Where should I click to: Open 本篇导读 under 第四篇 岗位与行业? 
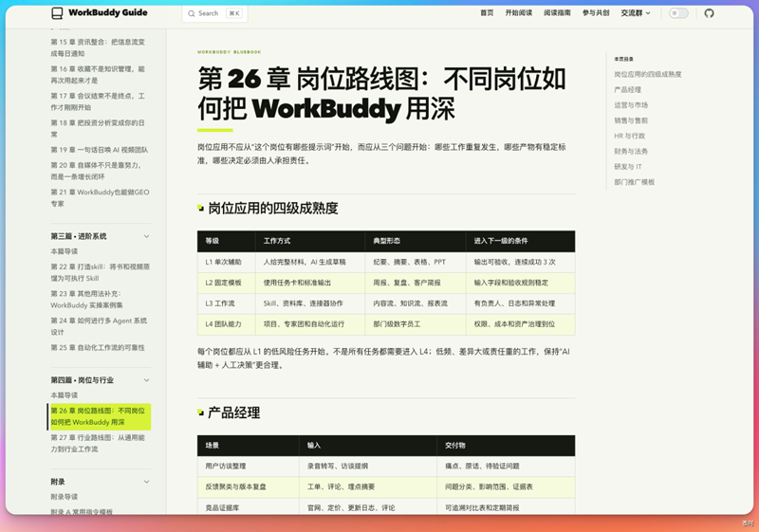(64, 395)
